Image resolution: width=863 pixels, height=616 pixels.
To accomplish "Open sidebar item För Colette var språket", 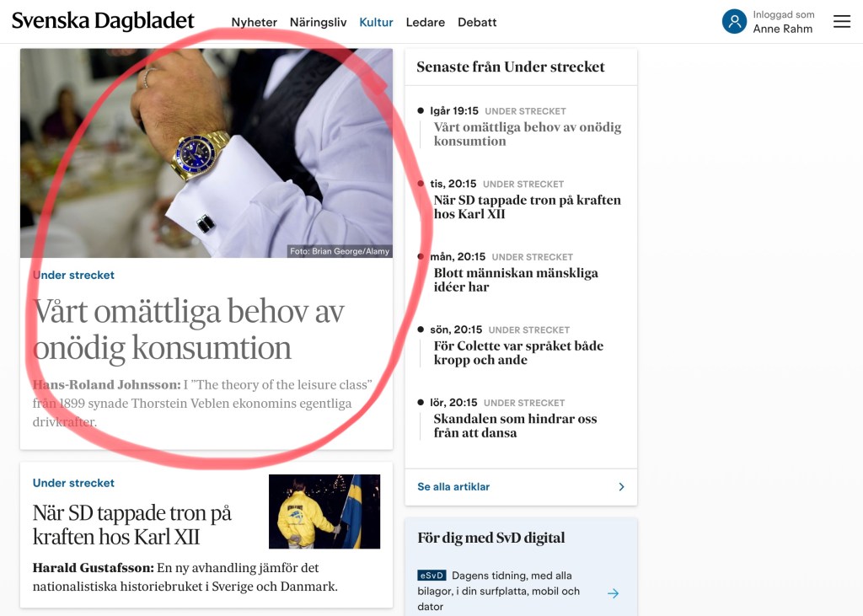I will pos(518,353).
